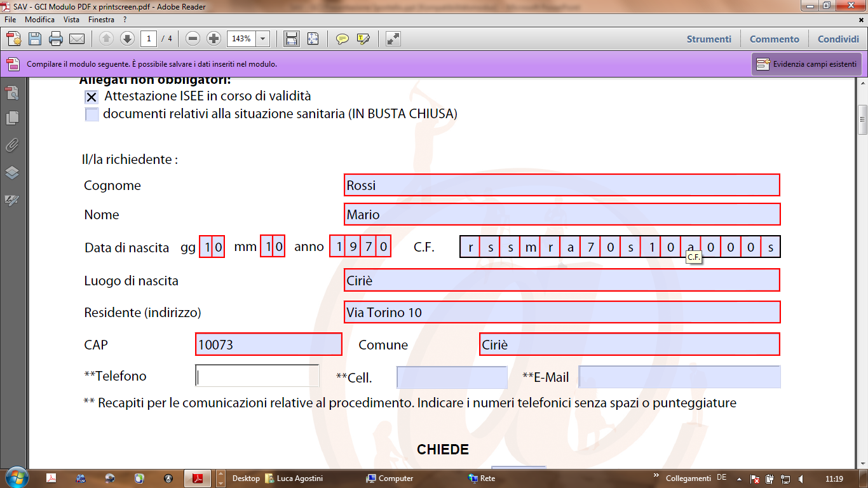Screen dimensions: 868x488
Task: Click the Luca Agostini taskbar folder
Action: [294, 478]
